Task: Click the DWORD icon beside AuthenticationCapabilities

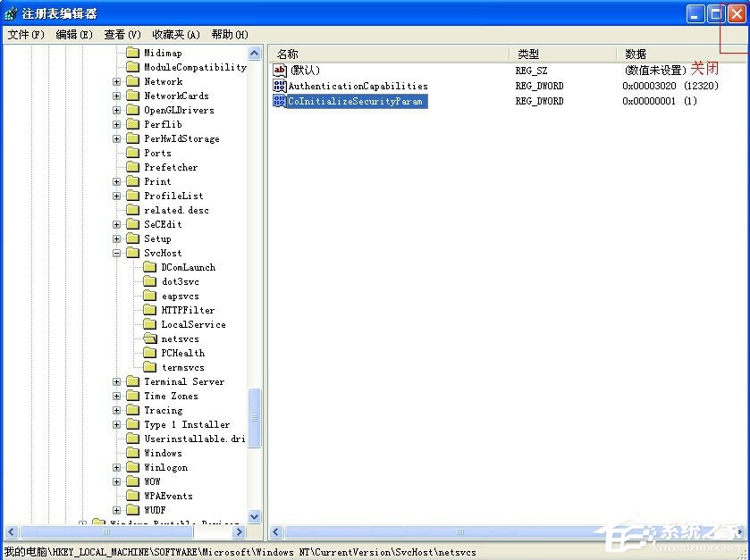Action: pos(279,85)
